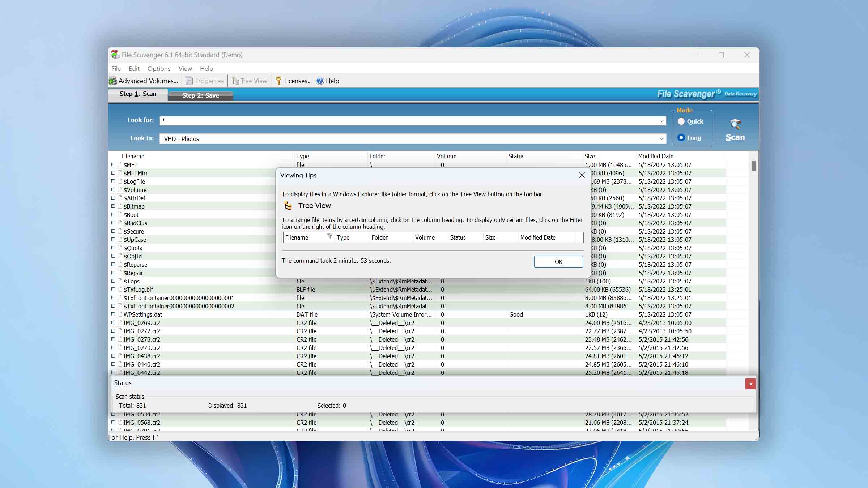Image resolution: width=868 pixels, height=488 pixels.
Task: Open the View menu
Action: [185, 68]
